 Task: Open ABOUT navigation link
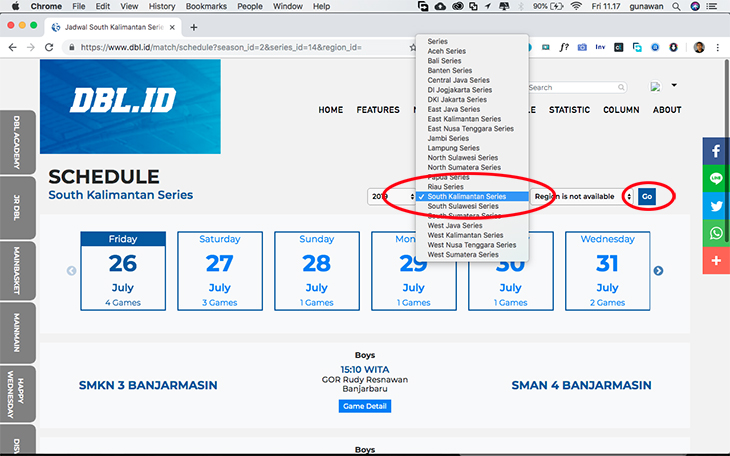click(x=667, y=110)
